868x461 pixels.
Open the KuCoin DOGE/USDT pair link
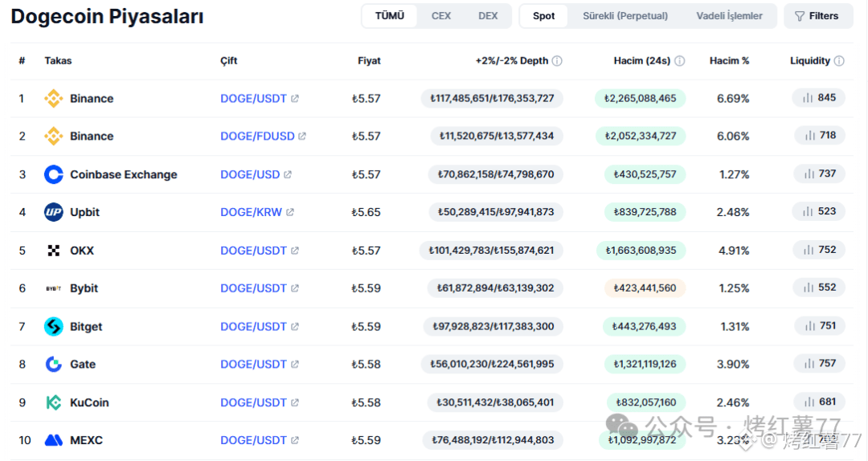coord(253,402)
